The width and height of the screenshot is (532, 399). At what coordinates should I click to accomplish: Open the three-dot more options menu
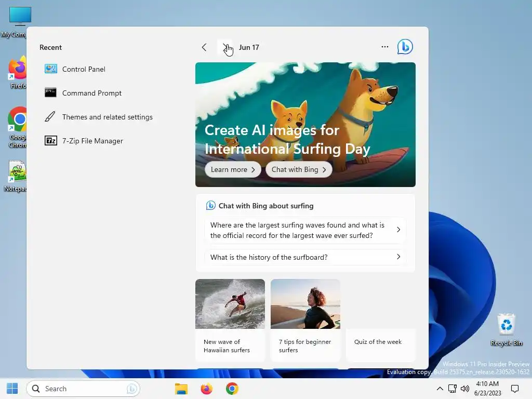(385, 47)
